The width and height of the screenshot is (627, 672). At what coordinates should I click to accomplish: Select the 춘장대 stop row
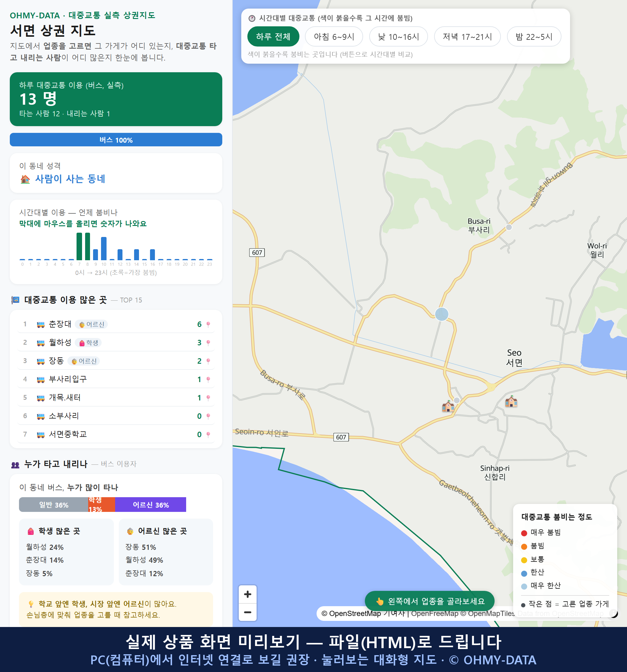pos(116,325)
